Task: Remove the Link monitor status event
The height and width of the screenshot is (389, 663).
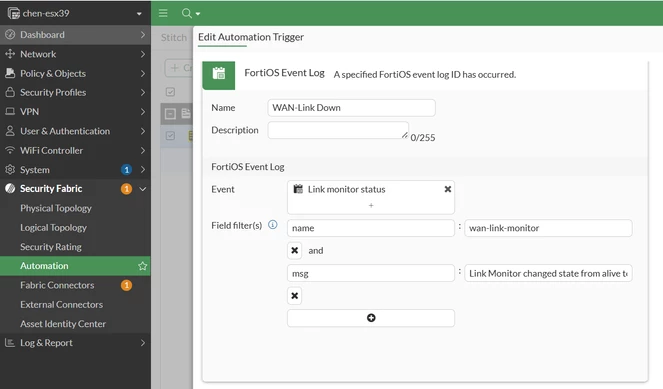Action: pos(448,189)
